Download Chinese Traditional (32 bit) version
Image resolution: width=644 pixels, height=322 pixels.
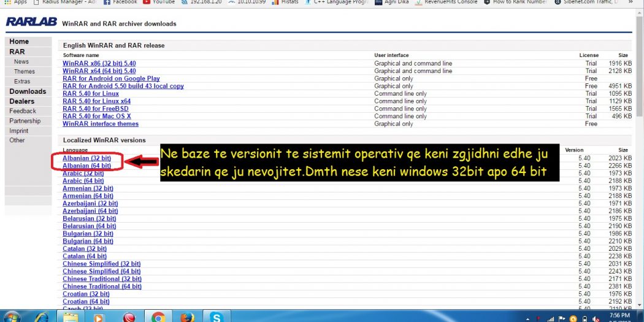(x=102, y=279)
